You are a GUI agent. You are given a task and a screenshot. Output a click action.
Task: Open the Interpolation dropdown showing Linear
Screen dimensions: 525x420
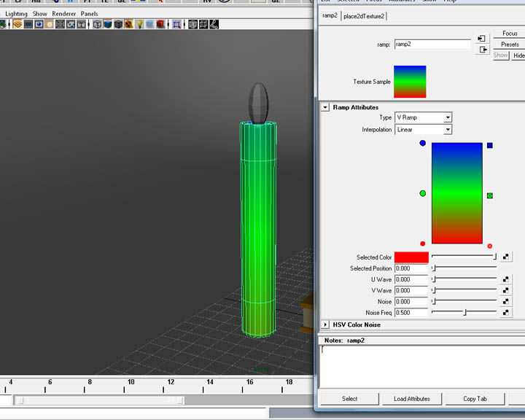(423, 130)
